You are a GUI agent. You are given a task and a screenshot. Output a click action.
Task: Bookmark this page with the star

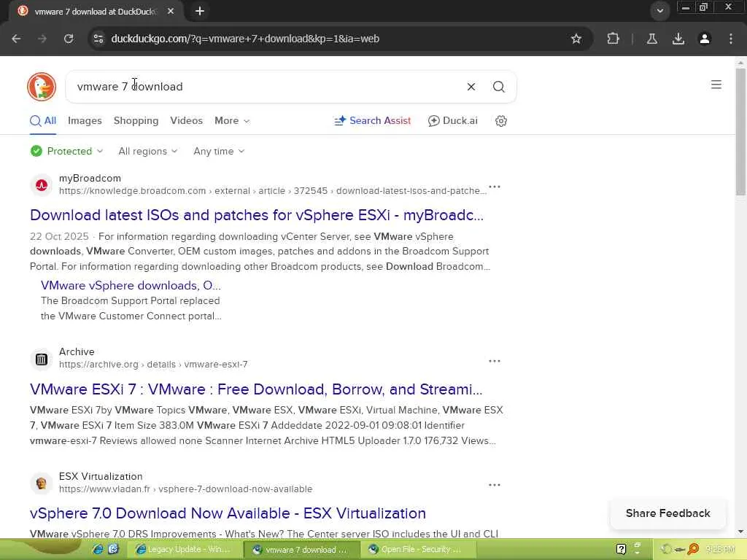[576, 39]
